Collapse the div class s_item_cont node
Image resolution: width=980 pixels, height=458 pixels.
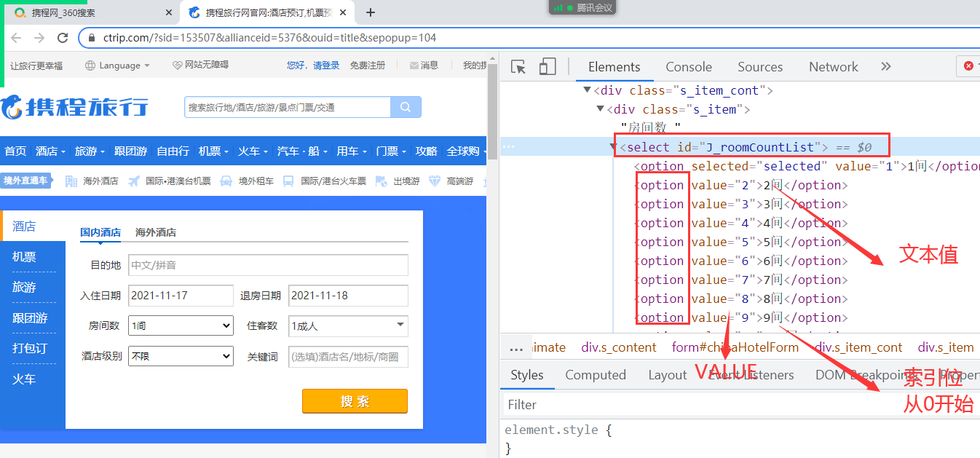[587, 90]
